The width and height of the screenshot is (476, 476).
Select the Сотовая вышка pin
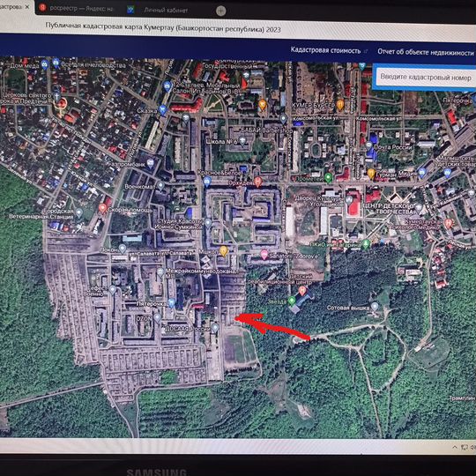375,306
